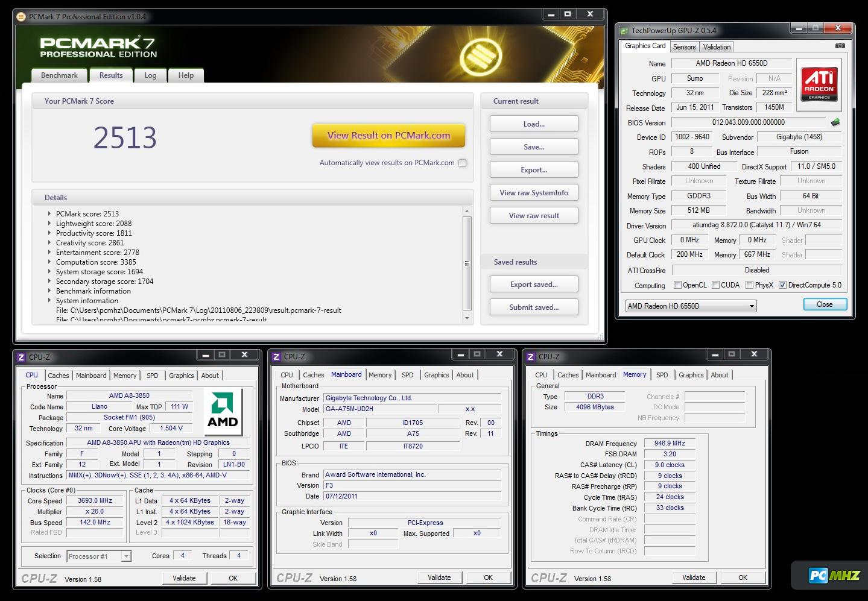Click the CPU-Z Z icon of Memory window

point(531,357)
